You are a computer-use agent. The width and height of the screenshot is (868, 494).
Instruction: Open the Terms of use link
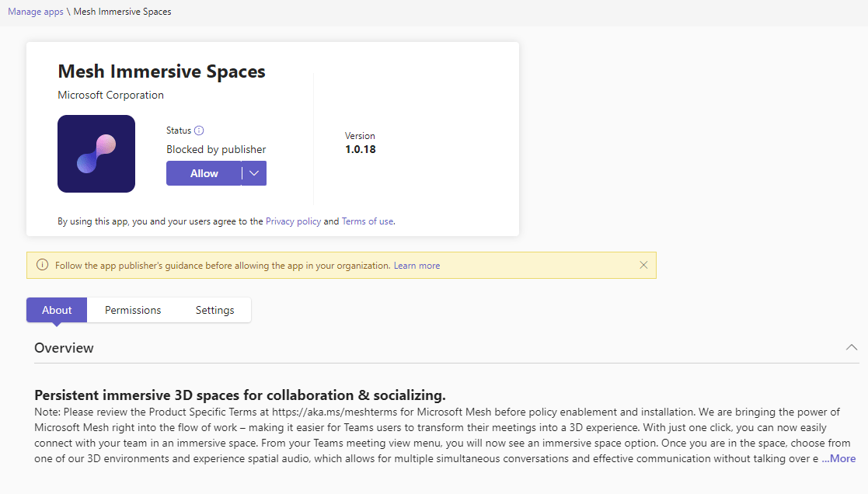point(367,221)
